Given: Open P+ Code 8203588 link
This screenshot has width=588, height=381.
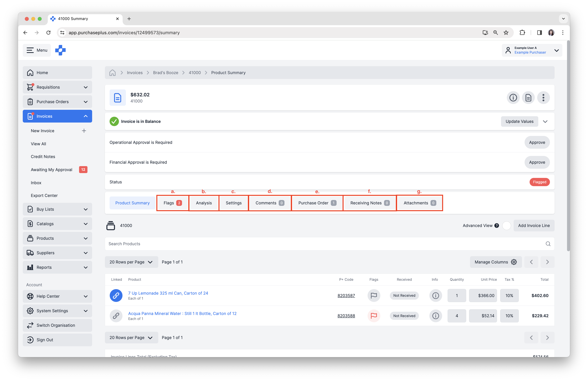Looking at the screenshot, I should pos(346,316).
